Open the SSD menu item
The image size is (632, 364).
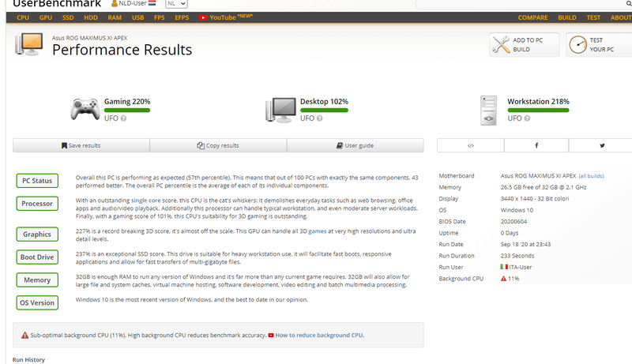[x=68, y=17]
